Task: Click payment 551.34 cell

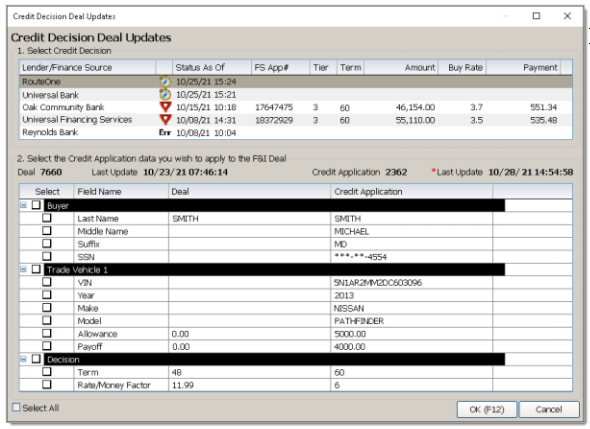Action: pyautogui.click(x=543, y=107)
